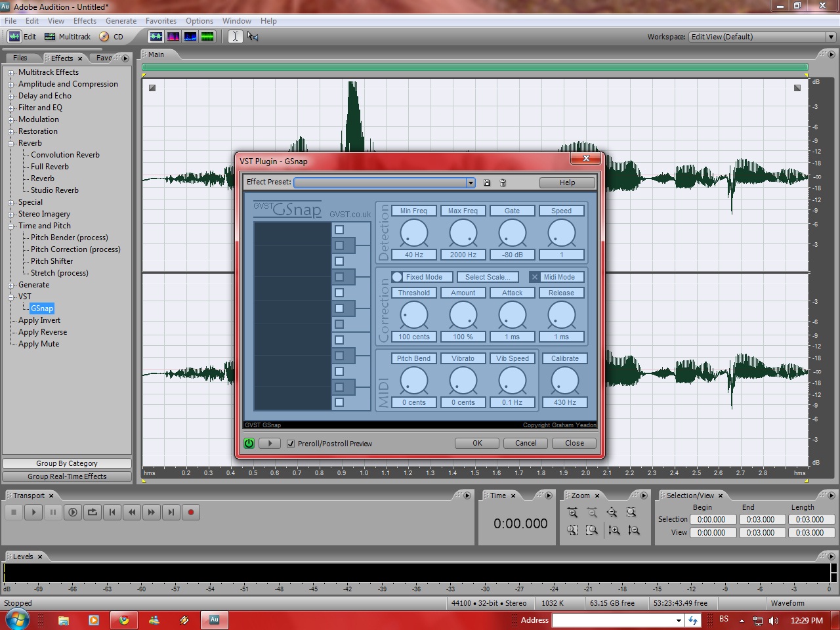Select the Time Selection tool
The image size is (840, 630).
tap(235, 37)
